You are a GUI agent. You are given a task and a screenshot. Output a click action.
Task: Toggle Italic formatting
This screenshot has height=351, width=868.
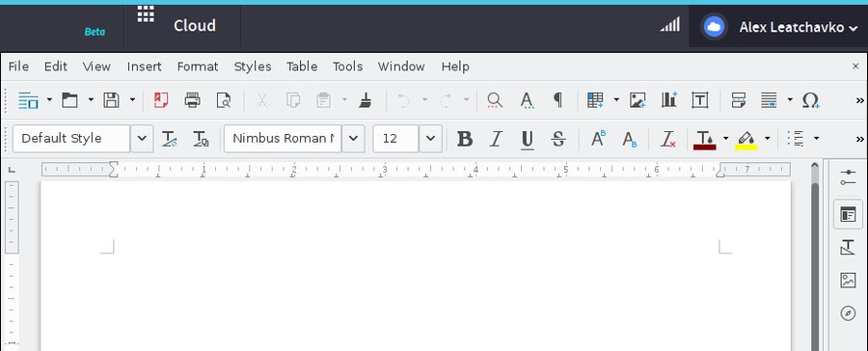click(x=496, y=139)
